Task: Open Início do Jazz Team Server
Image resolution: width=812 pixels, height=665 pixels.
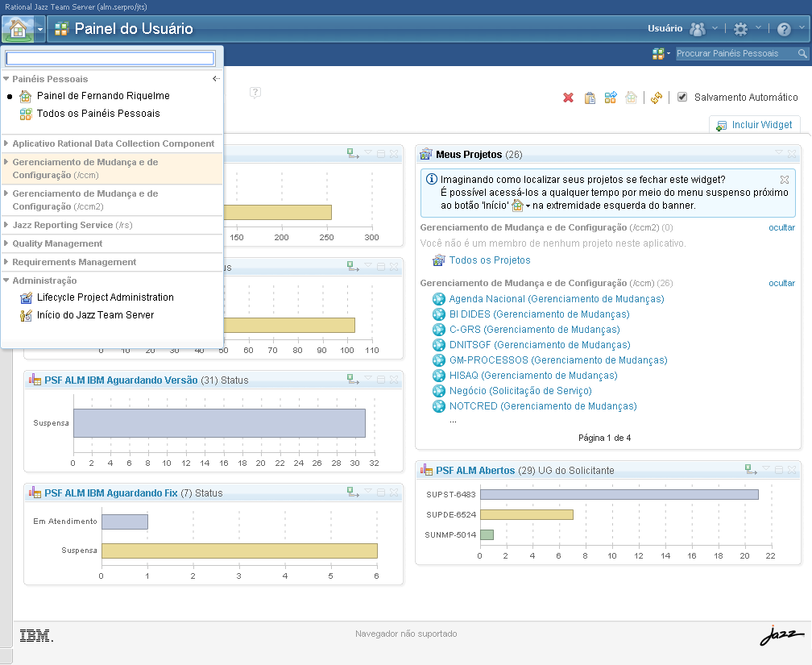Action: pos(95,315)
